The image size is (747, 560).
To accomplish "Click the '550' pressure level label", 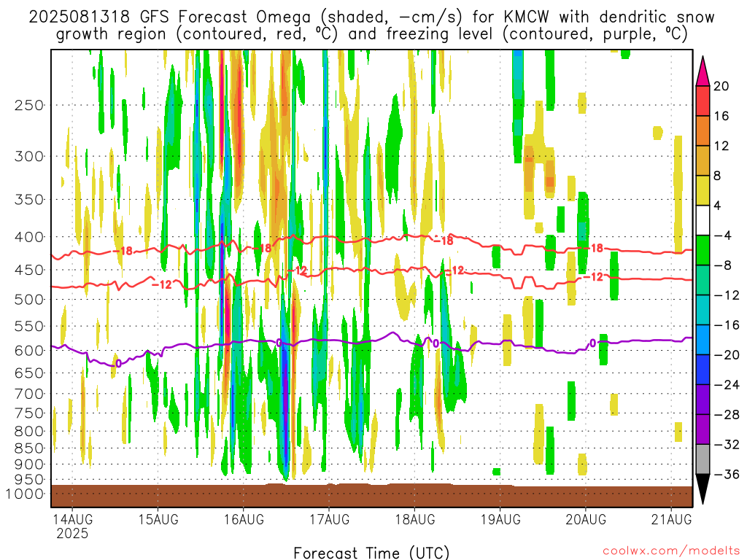I will 29,326.
